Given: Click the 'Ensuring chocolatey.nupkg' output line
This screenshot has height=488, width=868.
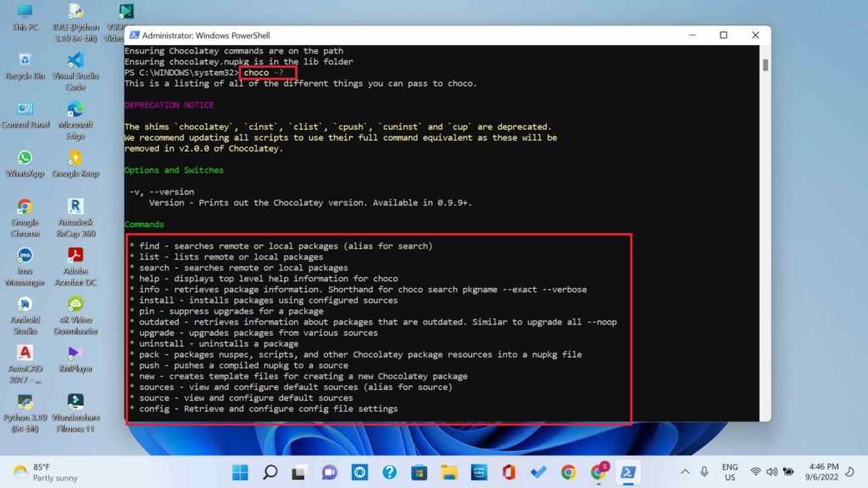Looking at the screenshot, I should point(238,62).
